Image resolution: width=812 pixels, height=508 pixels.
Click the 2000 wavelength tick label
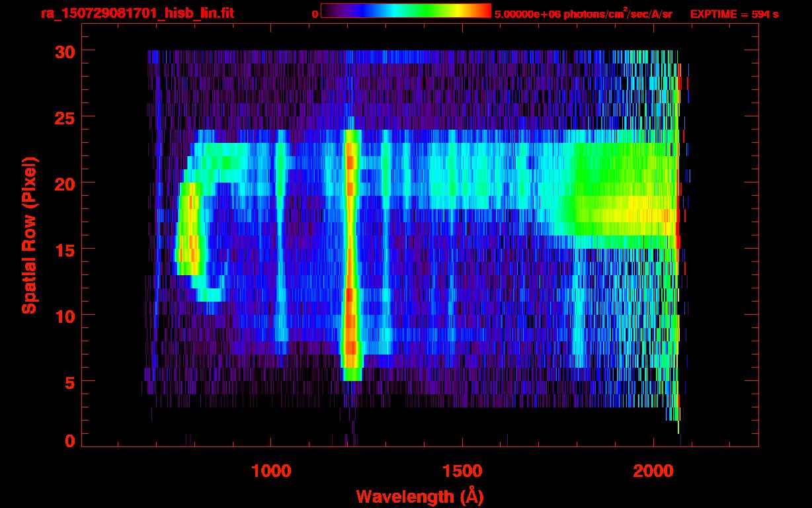click(653, 471)
